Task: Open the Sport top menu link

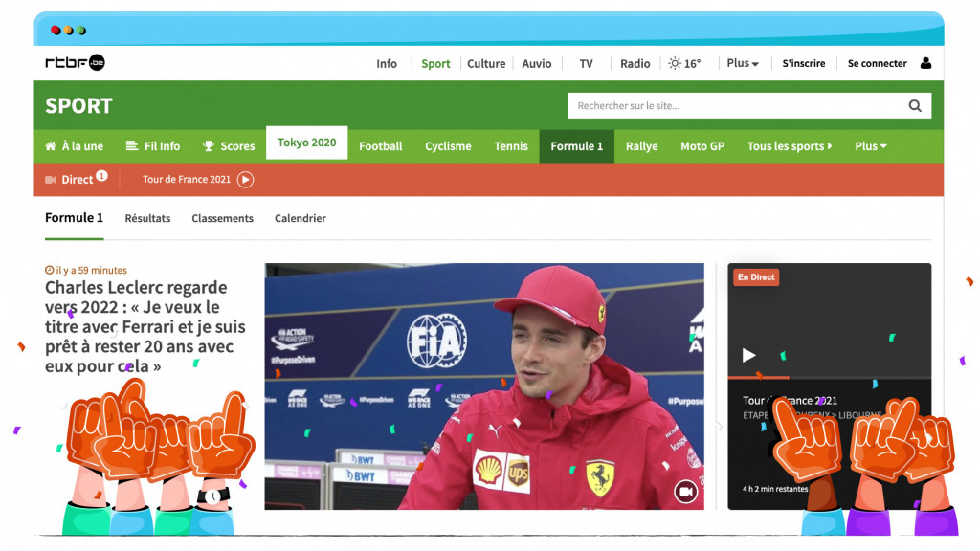Action: click(435, 64)
